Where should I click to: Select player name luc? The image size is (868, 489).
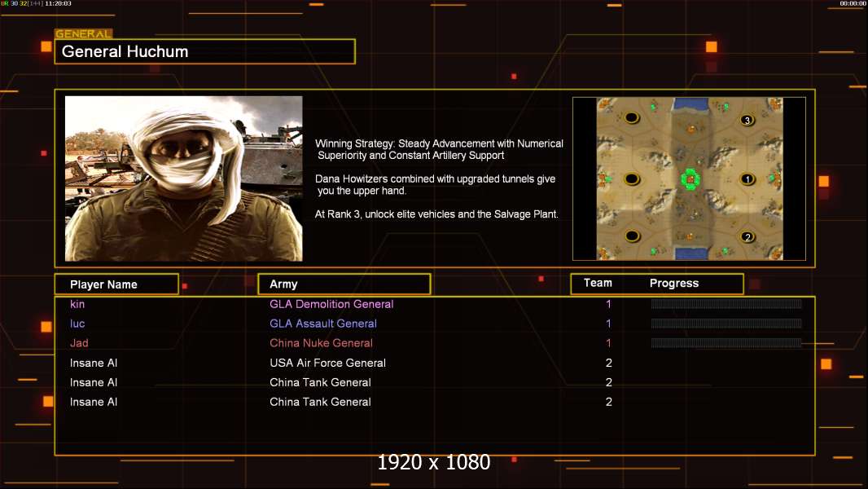point(77,324)
